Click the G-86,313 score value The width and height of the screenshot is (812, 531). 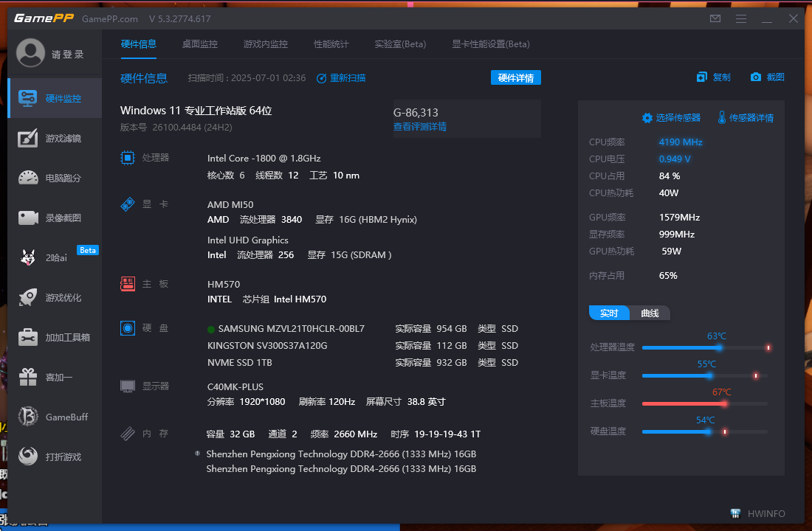click(416, 112)
